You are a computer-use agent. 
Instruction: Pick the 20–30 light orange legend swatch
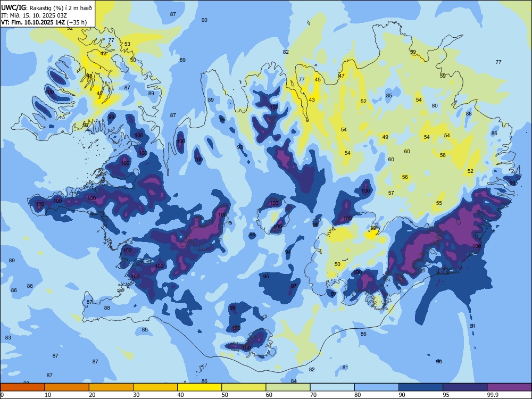pos(111,387)
